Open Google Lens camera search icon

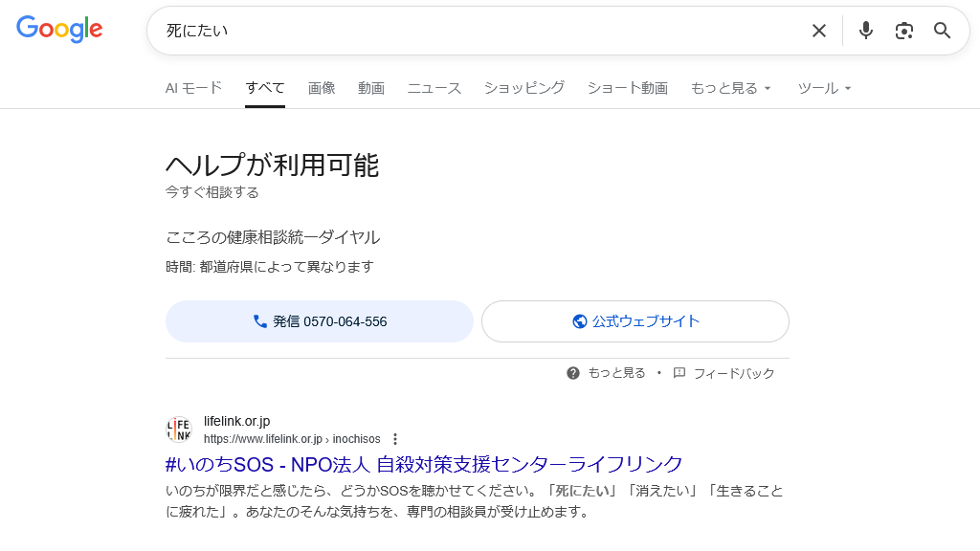click(x=903, y=31)
